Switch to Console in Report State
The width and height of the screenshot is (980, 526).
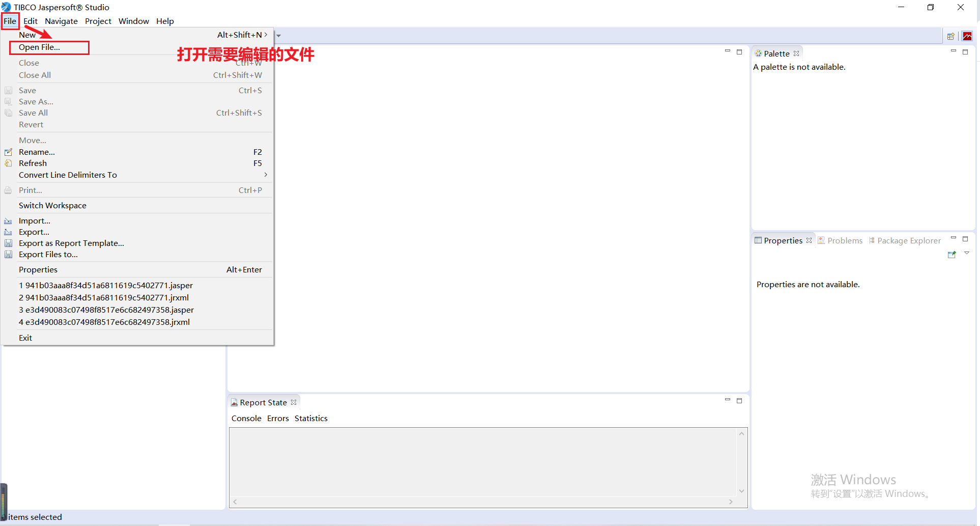click(x=246, y=418)
